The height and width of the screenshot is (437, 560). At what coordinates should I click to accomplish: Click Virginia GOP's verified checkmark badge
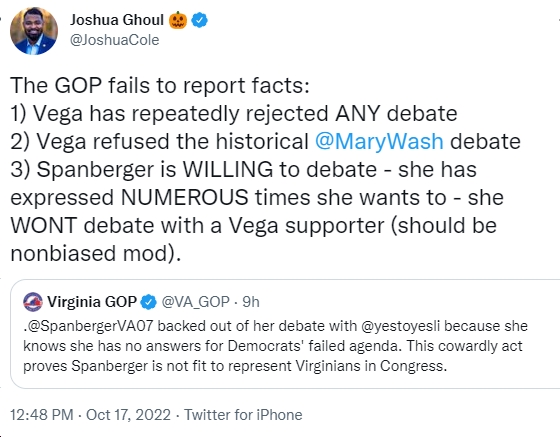coord(149,302)
